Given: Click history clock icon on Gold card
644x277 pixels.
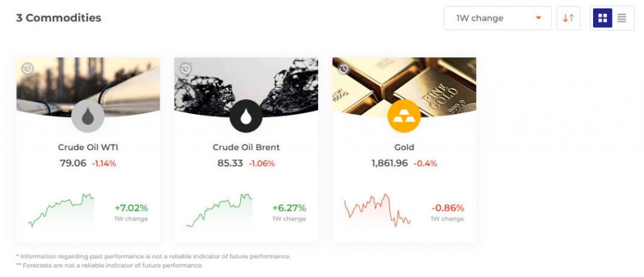Looking at the screenshot, I should coord(344,68).
